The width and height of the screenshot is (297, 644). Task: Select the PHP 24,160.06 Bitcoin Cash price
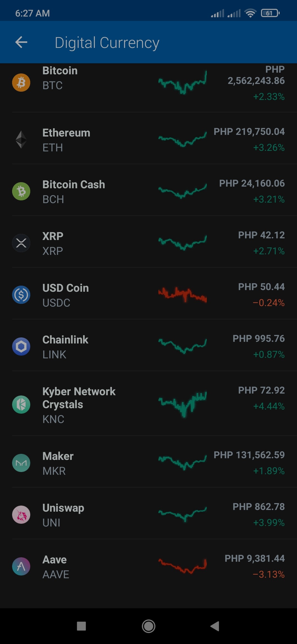click(x=252, y=183)
